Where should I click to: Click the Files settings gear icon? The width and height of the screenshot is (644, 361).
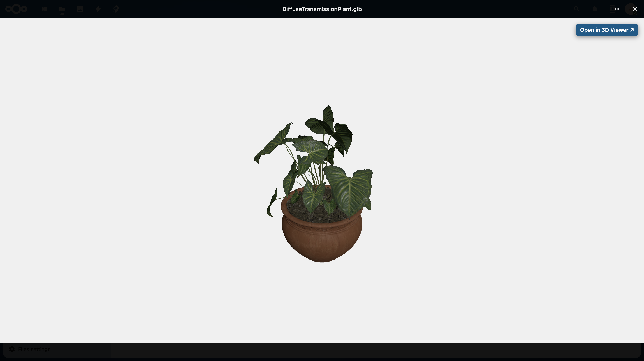12,349
